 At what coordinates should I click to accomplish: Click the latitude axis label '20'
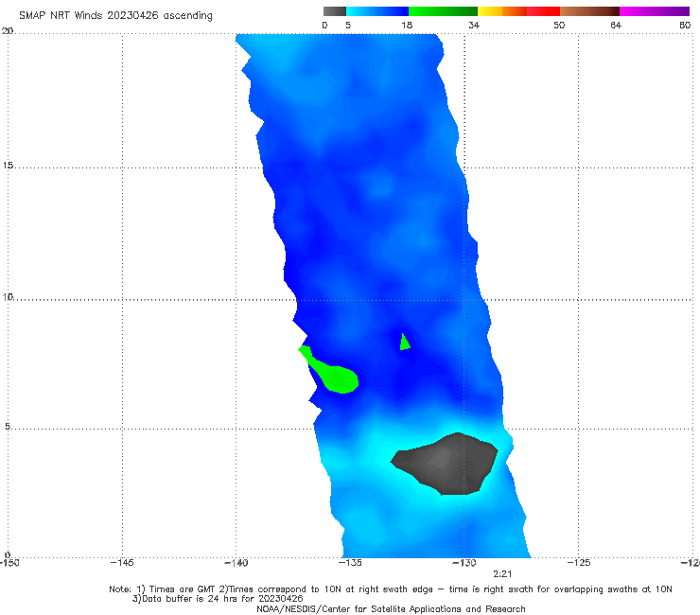[x=8, y=30]
